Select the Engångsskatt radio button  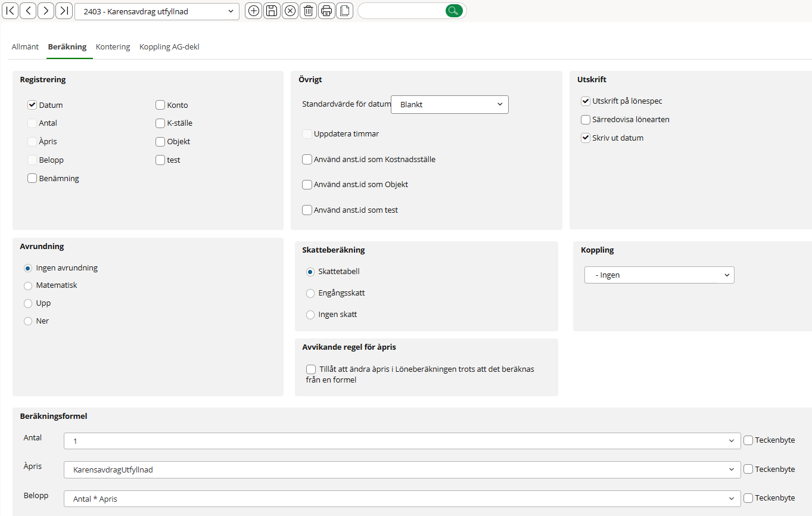click(310, 293)
